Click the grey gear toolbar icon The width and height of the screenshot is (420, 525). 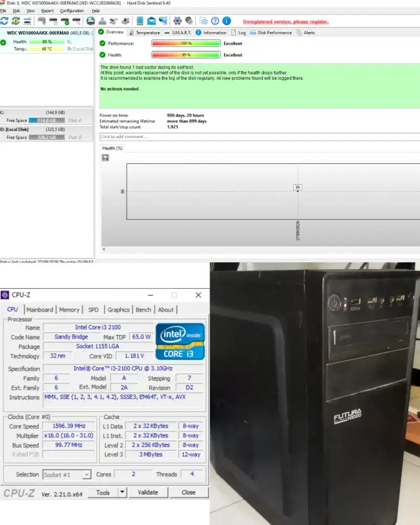189,21
